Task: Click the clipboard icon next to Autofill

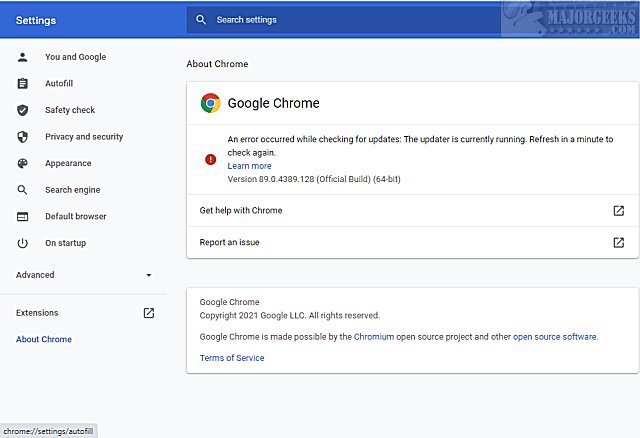Action: point(22,83)
